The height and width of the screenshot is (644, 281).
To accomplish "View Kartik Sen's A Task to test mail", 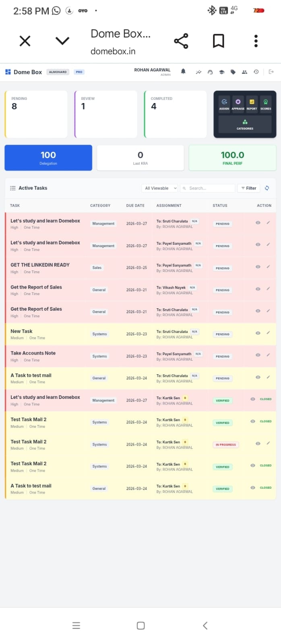I will tap(253, 487).
